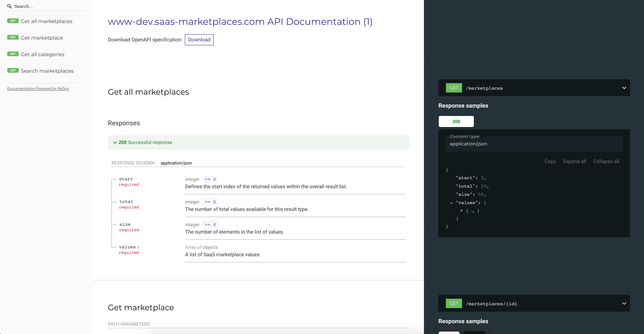Expand the /marketplaces/{id} chevron dropdown
The image size is (644, 334).
[x=624, y=303]
